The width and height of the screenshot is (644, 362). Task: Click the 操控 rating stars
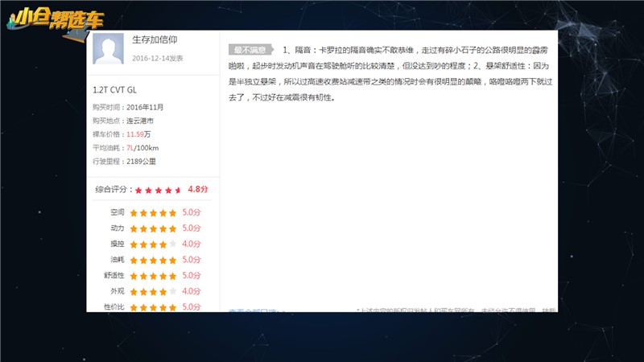coord(153,245)
